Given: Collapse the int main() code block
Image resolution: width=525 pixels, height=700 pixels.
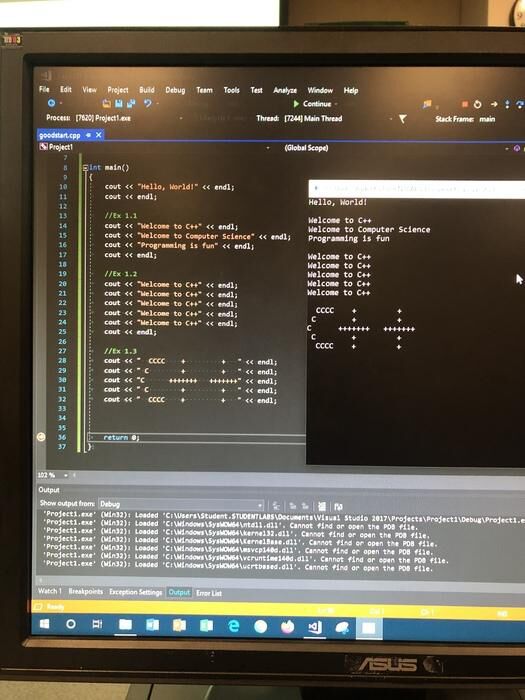Looking at the screenshot, I should [85, 168].
